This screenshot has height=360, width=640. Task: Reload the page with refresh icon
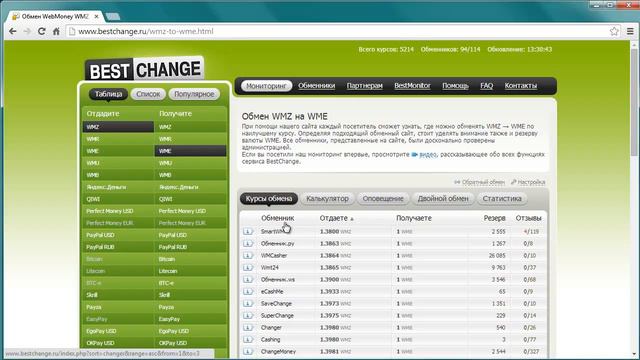41,31
